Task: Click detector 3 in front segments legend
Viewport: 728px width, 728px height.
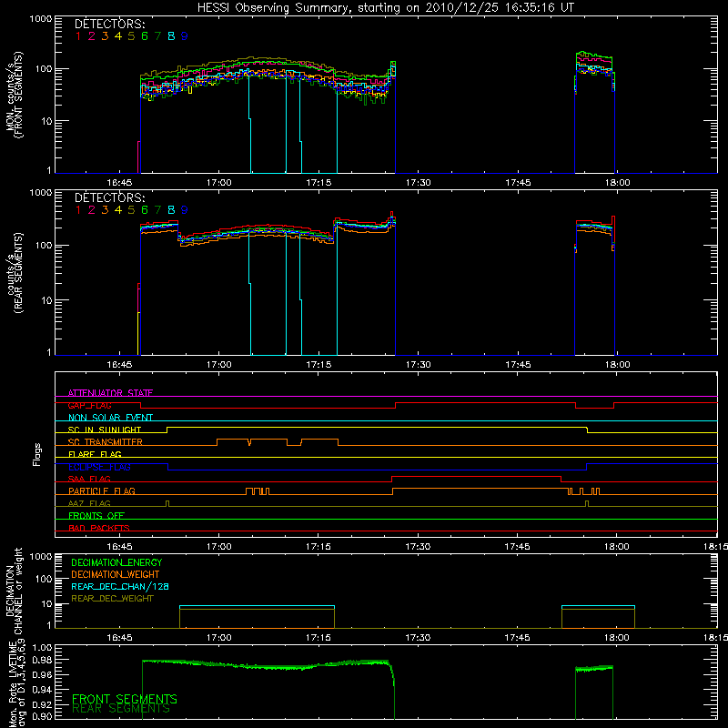Action: pos(105,36)
